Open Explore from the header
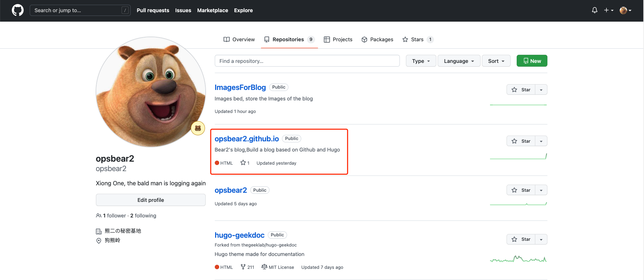 coord(243,10)
